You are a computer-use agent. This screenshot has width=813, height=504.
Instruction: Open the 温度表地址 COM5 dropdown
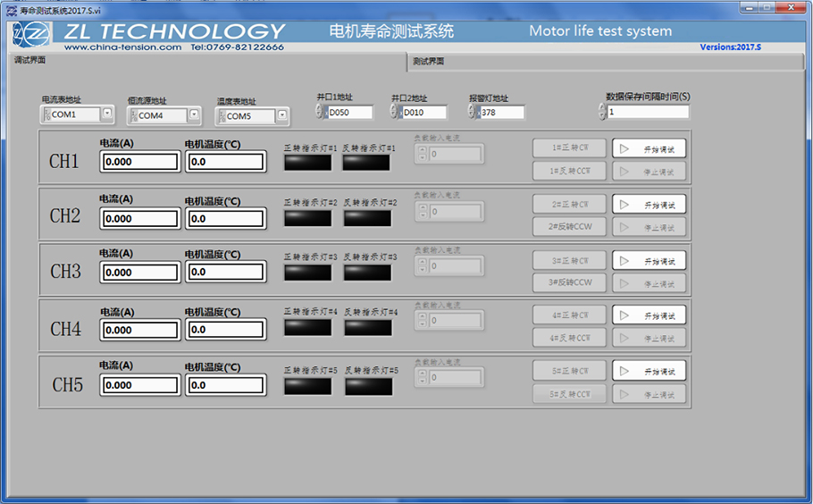pyautogui.click(x=282, y=115)
